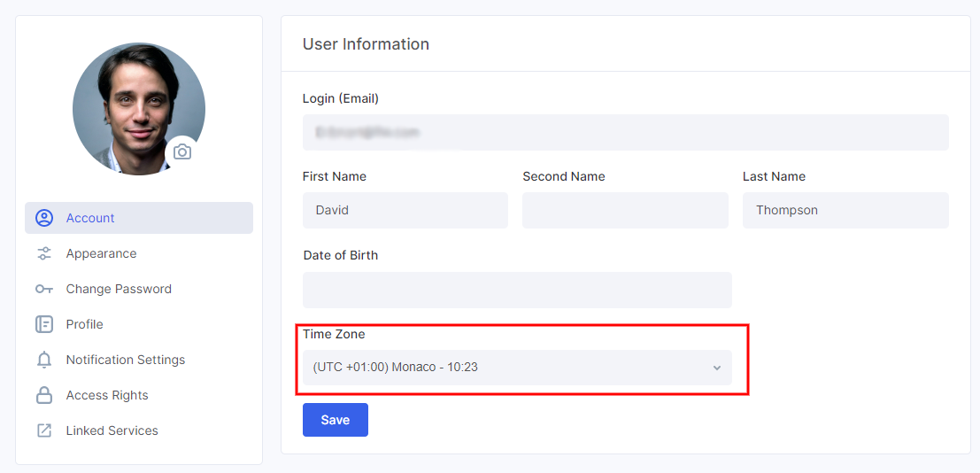This screenshot has width=980, height=473.
Task: Open Notification Settings
Action: click(139, 360)
